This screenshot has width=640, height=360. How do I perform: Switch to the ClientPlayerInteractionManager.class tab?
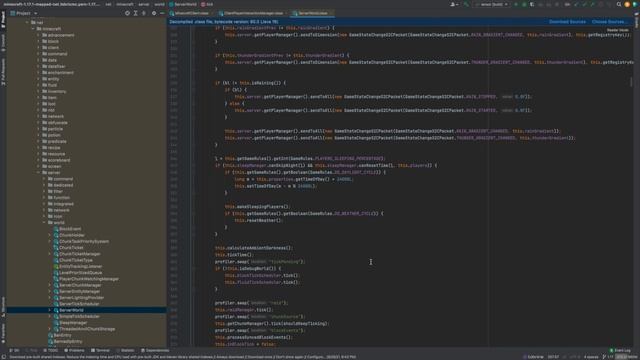tap(253, 13)
